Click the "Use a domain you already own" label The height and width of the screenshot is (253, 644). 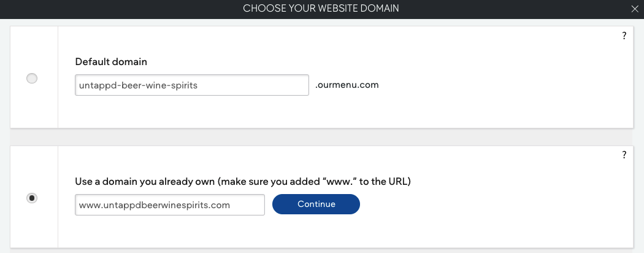tap(145, 181)
